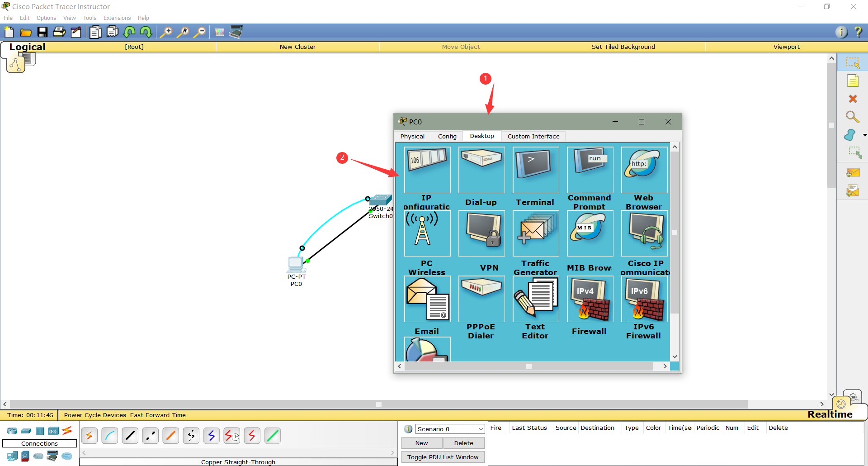868x466 pixels.
Task: Choose the Automatic connection type
Action: pos(89,436)
